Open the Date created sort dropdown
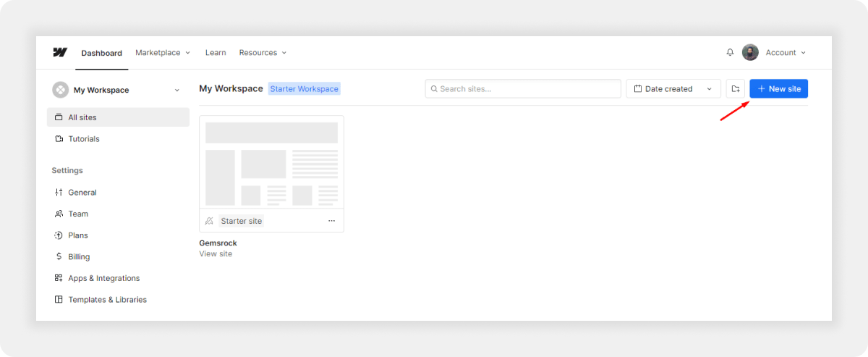Screen dimensions: 868x357 (x=673, y=89)
